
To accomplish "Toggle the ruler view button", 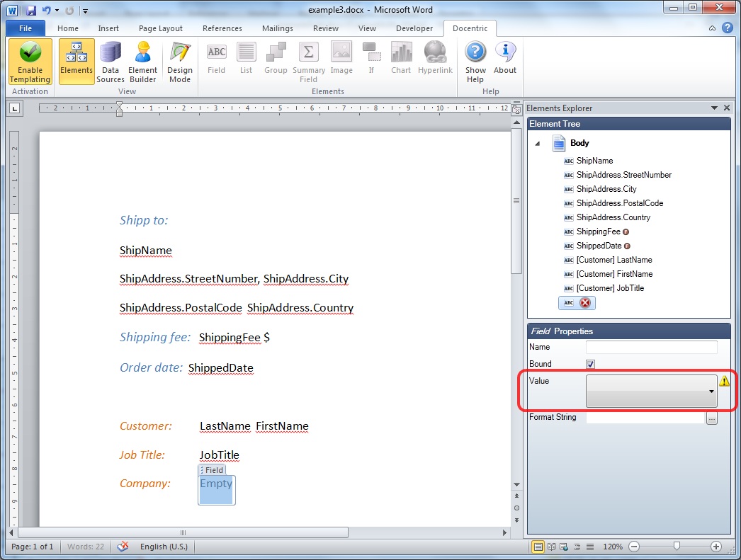I will 516,110.
